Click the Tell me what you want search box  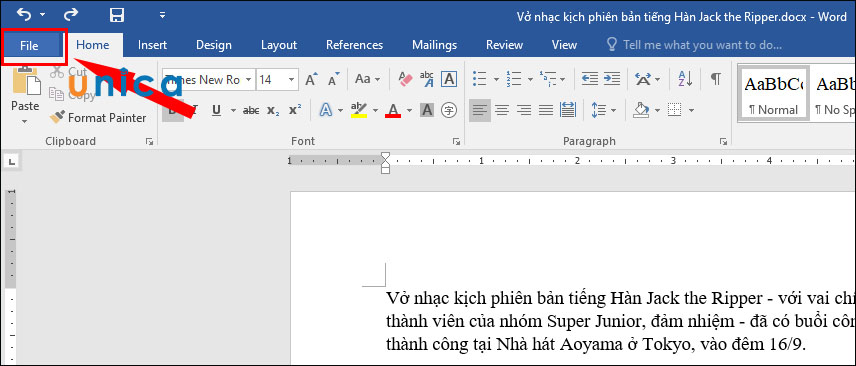coord(695,45)
